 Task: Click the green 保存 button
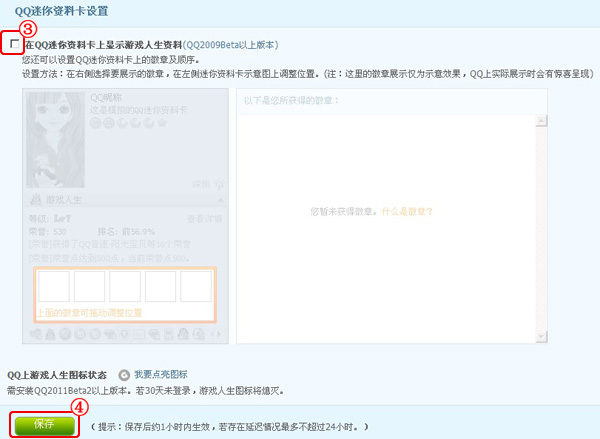[45, 425]
